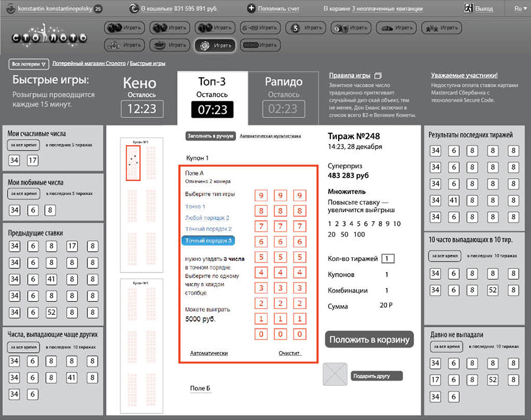The width and height of the screenshot is (531, 420).
Task: Click the highlighted Играть game button
Action: click(215, 45)
